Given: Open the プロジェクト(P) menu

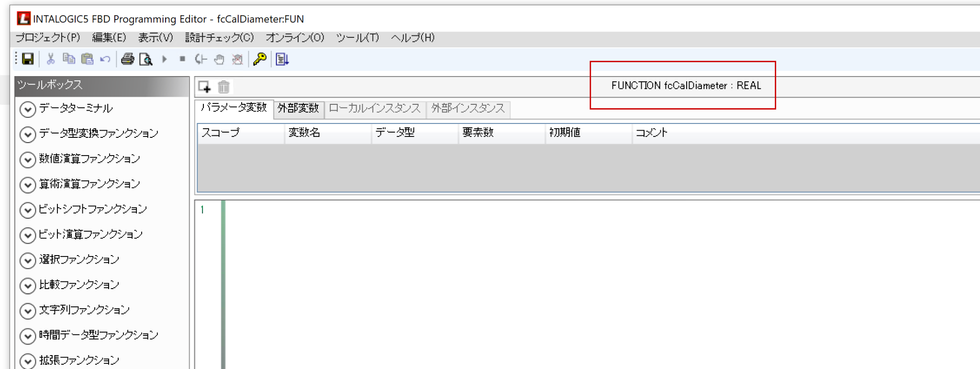Looking at the screenshot, I should [x=48, y=38].
